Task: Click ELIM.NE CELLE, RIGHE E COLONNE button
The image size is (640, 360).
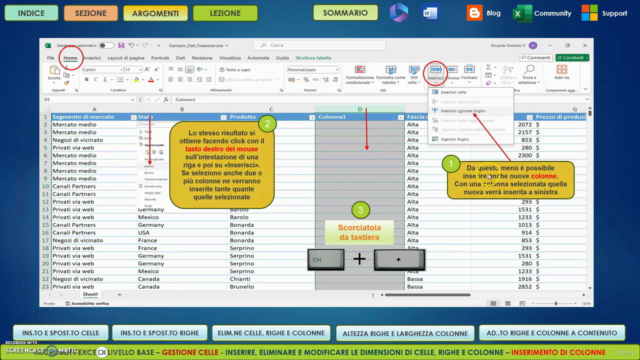Action: pos(271,333)
